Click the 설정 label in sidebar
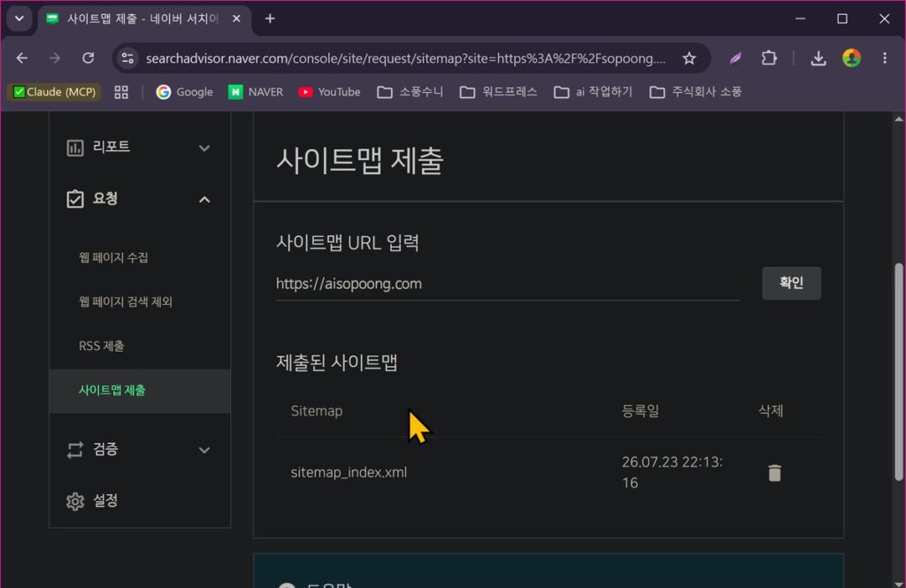 tap(105, 500)
